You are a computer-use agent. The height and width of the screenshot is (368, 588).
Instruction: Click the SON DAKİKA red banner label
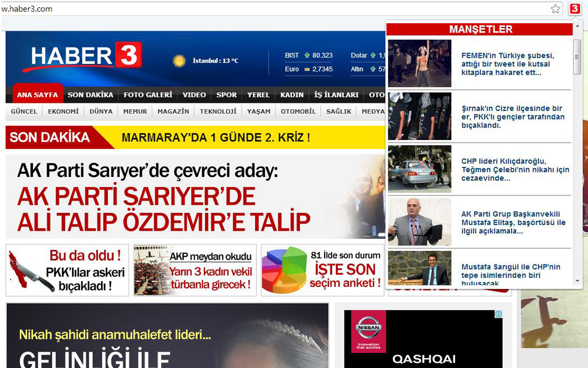click(50, 137)
